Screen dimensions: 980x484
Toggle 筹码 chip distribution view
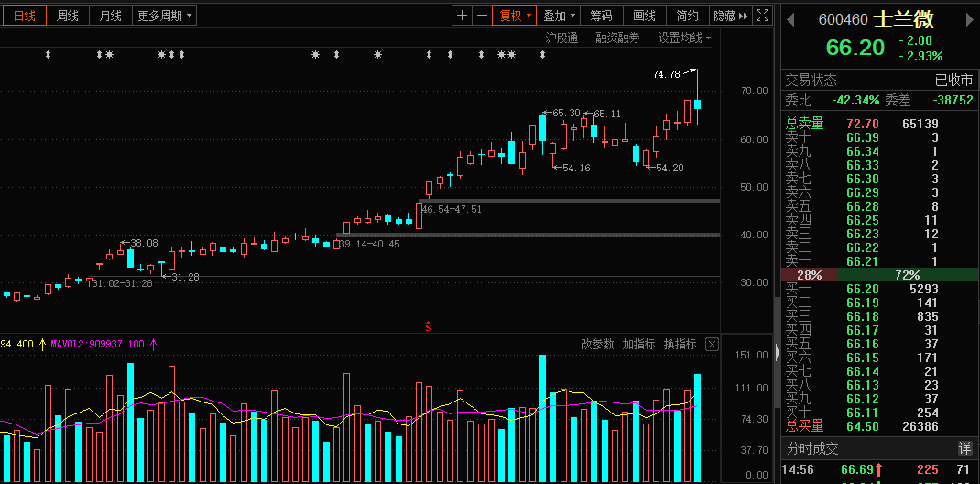(x=601, y=16)
